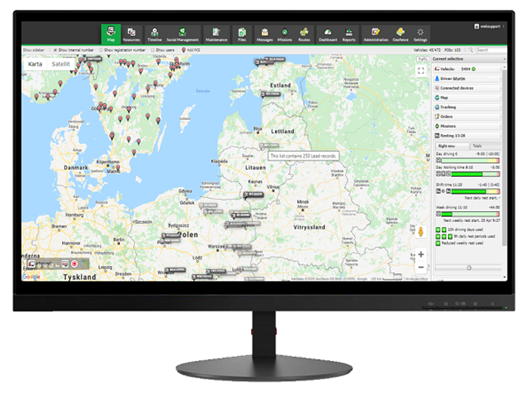Toggle Show internal number checkbox
The height and width of the screenshot is (399, 532).
point(56,50)
